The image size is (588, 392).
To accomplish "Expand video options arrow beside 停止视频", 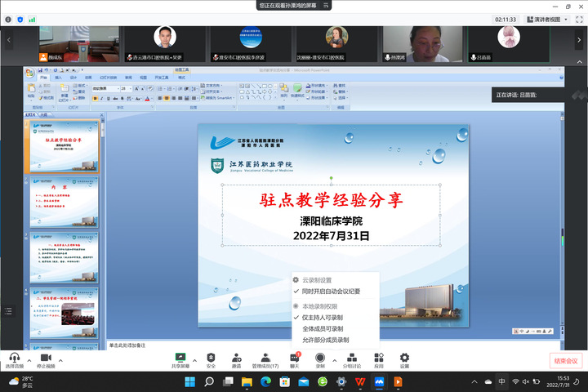I will [61, 359].
